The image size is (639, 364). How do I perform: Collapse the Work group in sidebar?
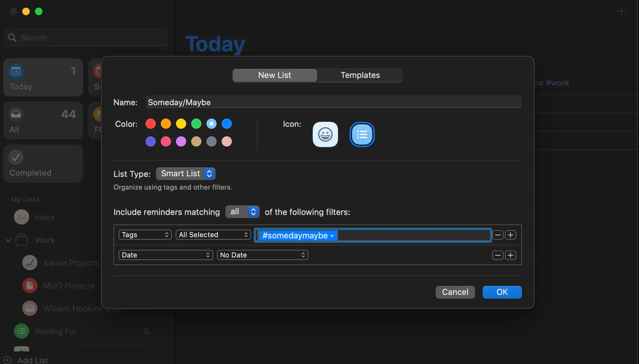click(x=8, y=240)
